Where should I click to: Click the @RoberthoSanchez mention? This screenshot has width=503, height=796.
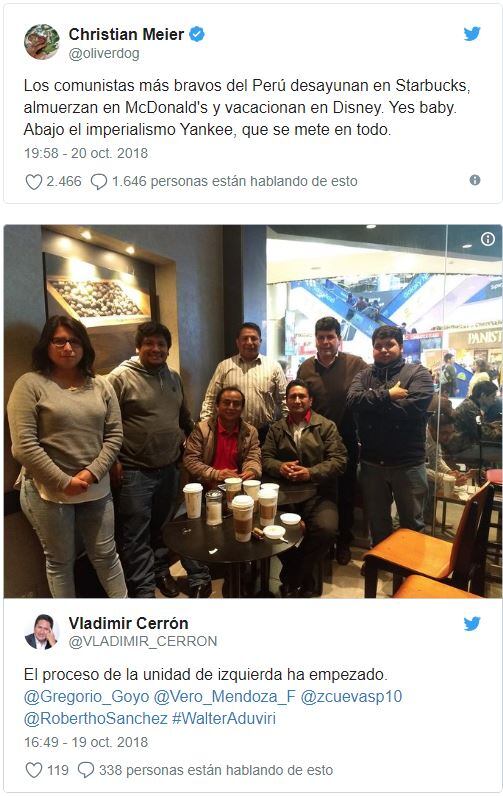(96, 719)
